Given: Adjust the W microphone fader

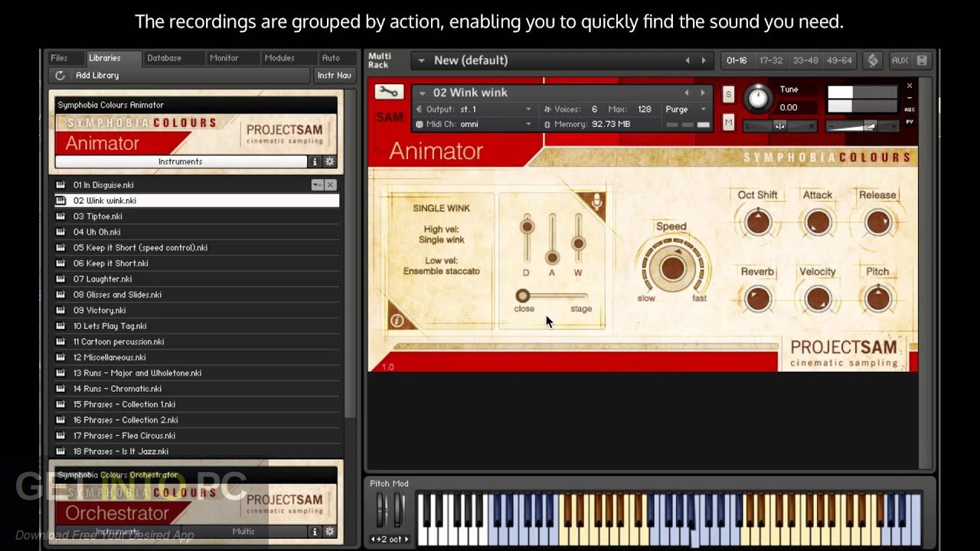Looking at the screenshot, I should coord(578,243).
